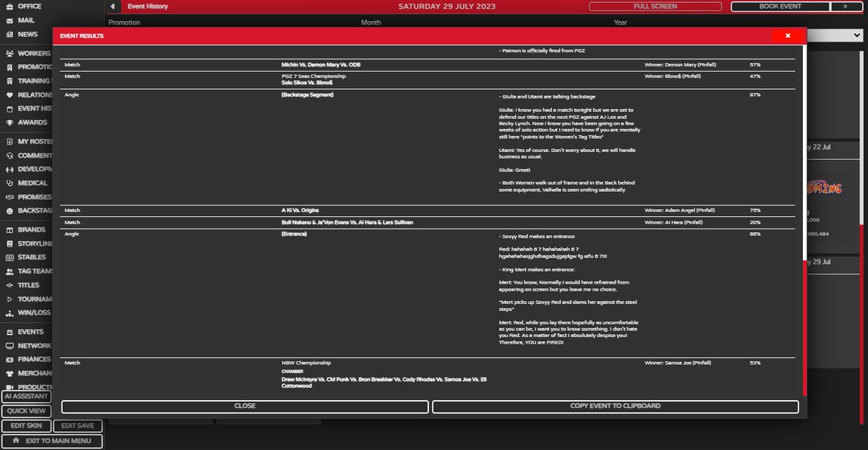Select match Michin Vs. Demon Mary Vs. ODB
This screenshot has width=868, height=450.
pyautogui.click(x=321, y=64)
